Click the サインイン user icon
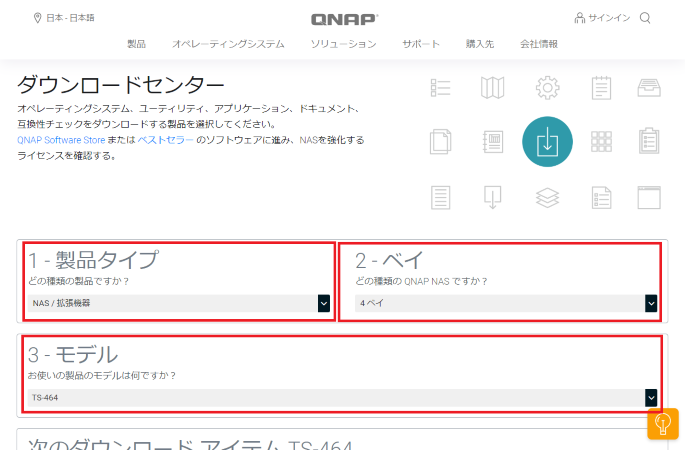The width and height of the screenshot is (685, 450). point(579,18)
